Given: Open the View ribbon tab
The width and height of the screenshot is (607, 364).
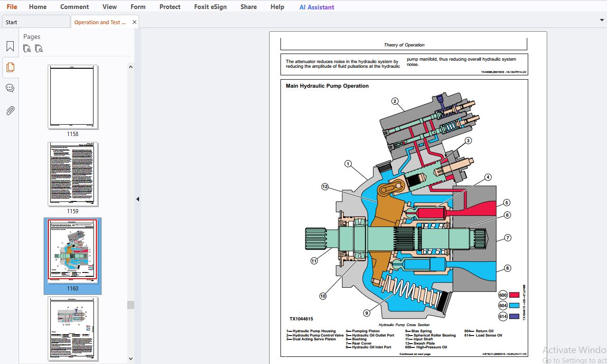Looking at the screenshot, I should 110,7.
